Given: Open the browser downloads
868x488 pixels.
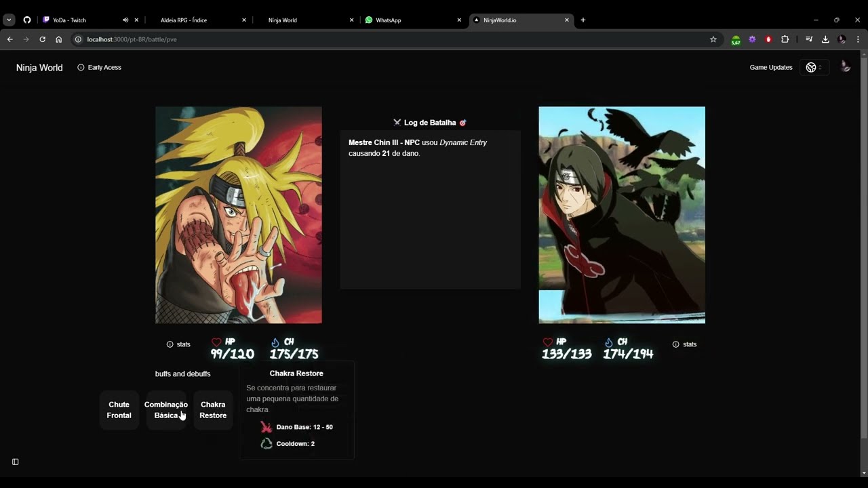Looking at the screenshot, I should [x=825, y=39].
